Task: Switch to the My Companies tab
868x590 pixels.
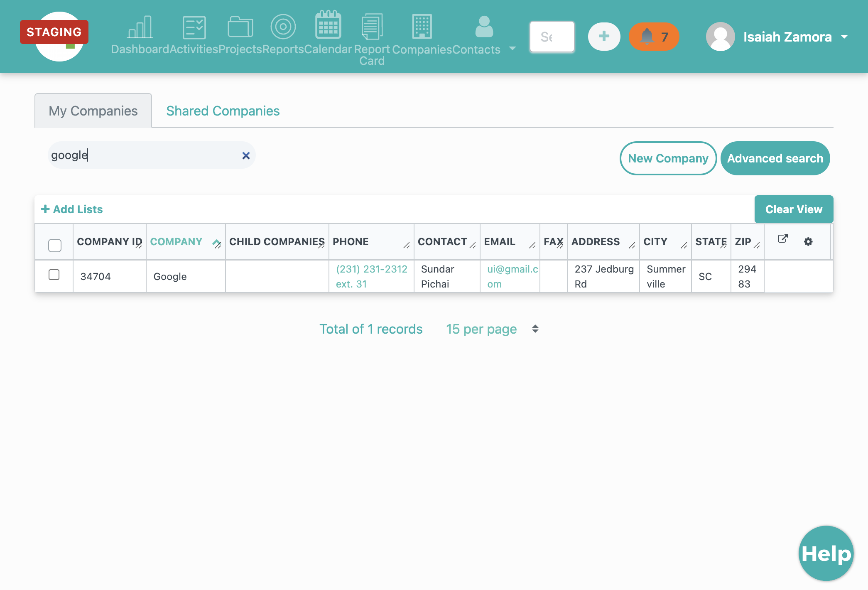Action: 93,111
